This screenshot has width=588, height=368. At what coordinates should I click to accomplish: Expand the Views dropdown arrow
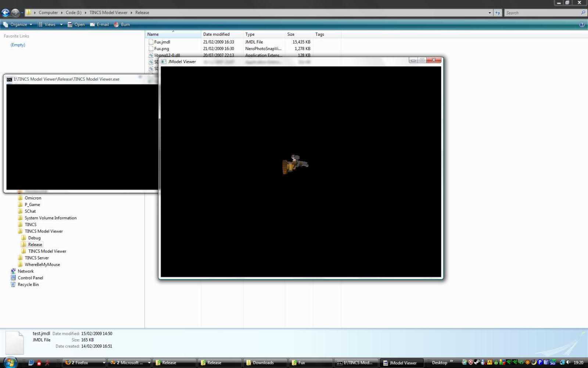tap(61, 25)
